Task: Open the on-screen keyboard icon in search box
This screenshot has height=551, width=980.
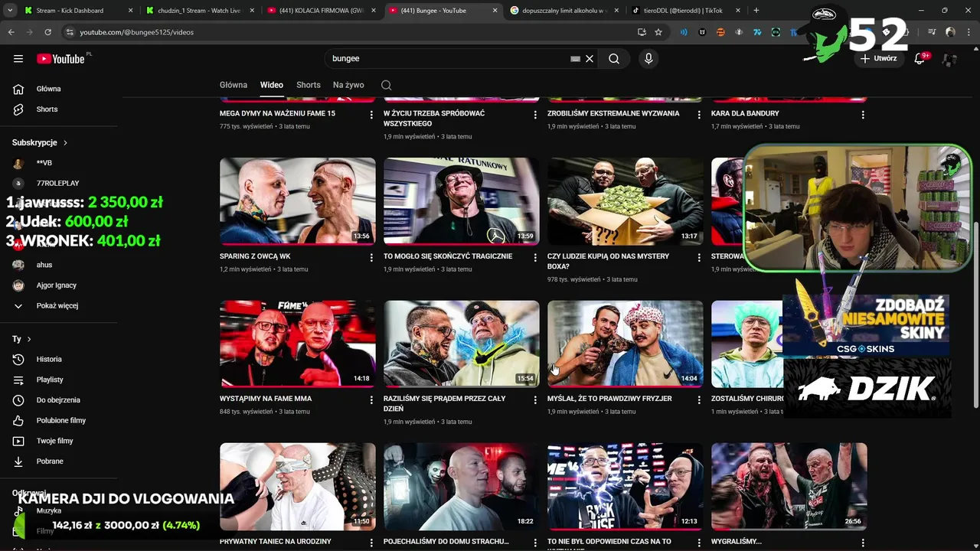Action: pyautogui.click(x=575, y=59)
